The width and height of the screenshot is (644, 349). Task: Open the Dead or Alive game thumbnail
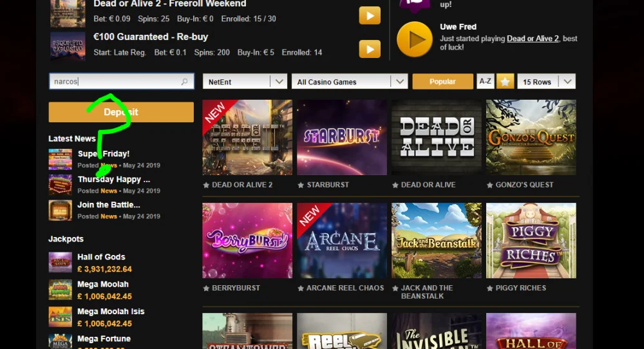[437, 138]
